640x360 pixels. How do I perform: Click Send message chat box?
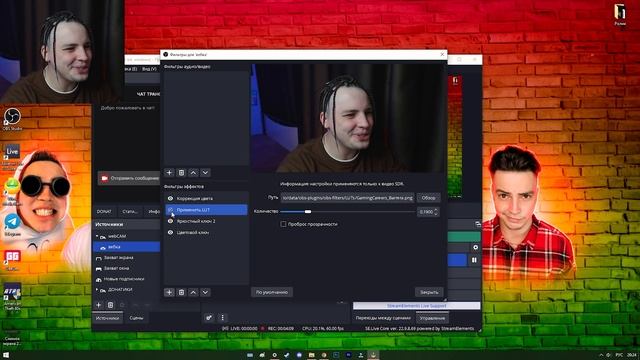(129, 178)
